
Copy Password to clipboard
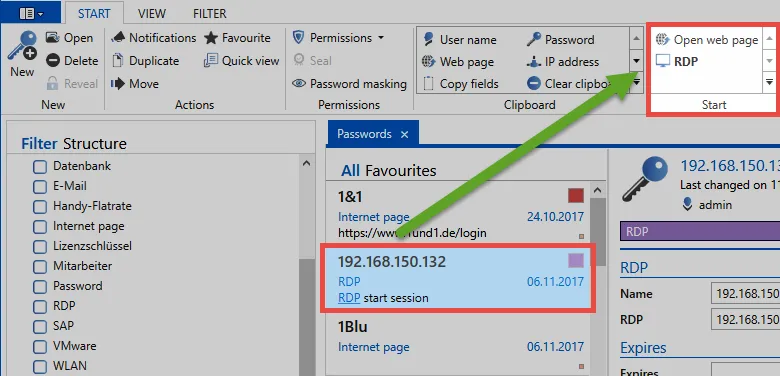pyautogui.click(x=561, y=40)
